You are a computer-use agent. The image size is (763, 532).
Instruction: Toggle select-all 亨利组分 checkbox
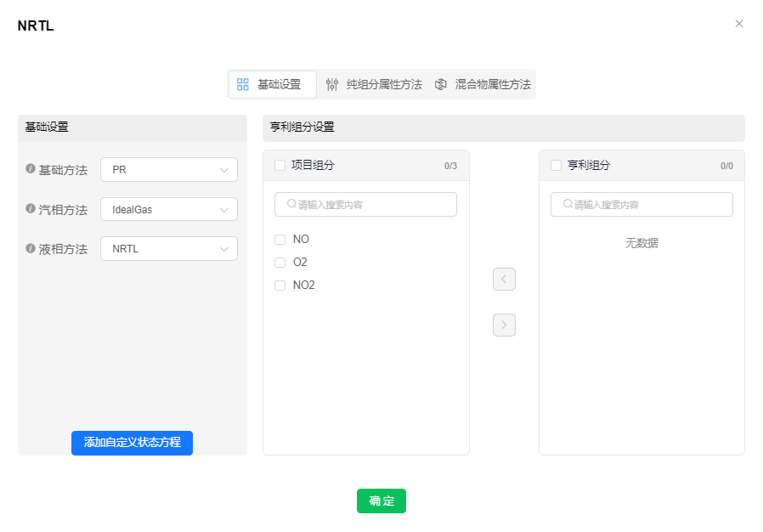click(556, 165)
